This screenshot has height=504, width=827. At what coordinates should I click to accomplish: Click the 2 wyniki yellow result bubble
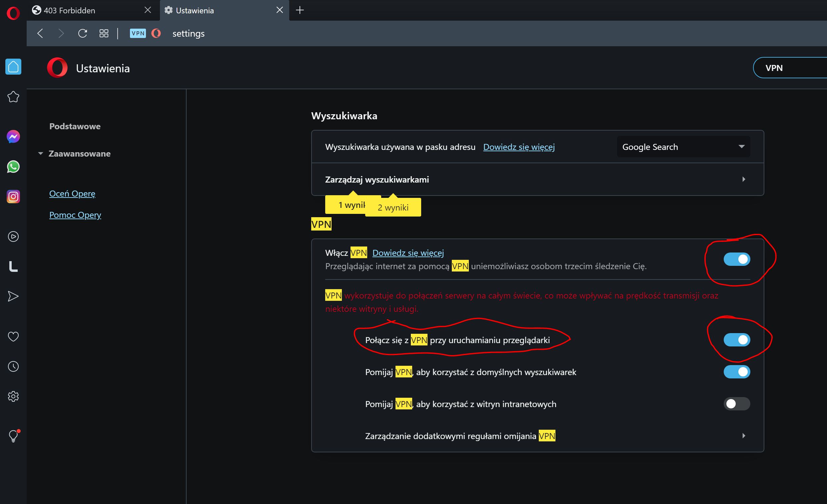tap(394, 208)
